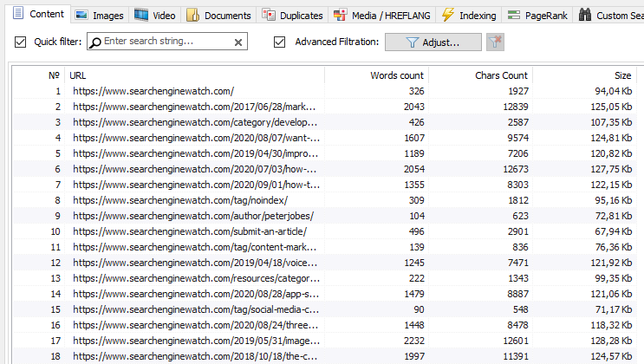Open the Custom Search tab
644x364 pixels.
(608, 16)
